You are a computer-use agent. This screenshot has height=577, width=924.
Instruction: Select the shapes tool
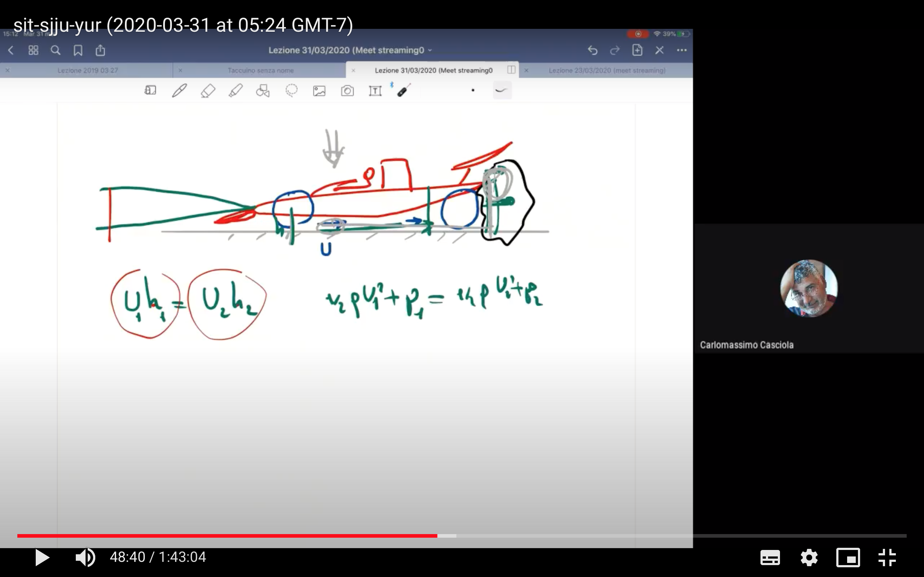(263, 91)
